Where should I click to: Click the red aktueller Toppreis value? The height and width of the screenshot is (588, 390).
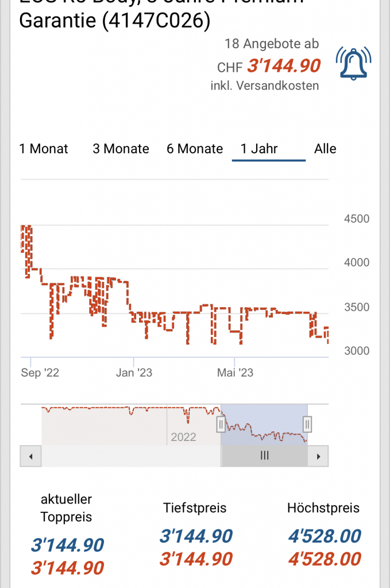[67, 568]
